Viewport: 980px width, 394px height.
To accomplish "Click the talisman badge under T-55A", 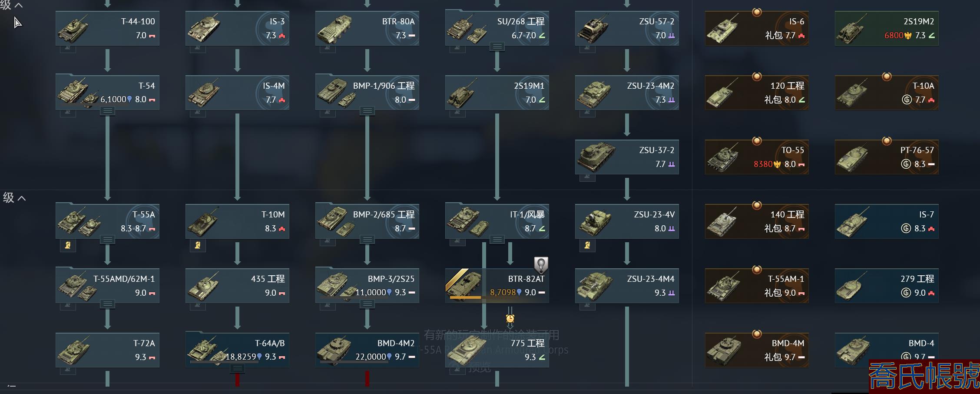I will pyautogui.click(x=68, y=245).
